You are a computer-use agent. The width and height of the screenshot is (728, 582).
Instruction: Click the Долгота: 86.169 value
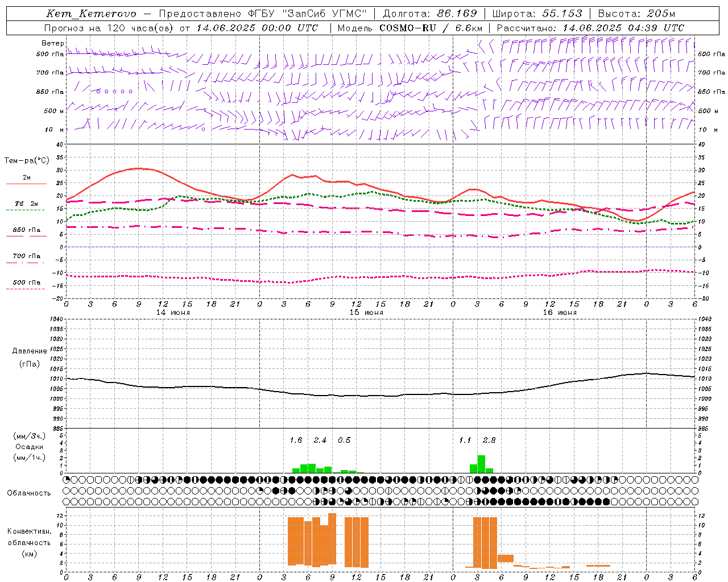point(430,14)
